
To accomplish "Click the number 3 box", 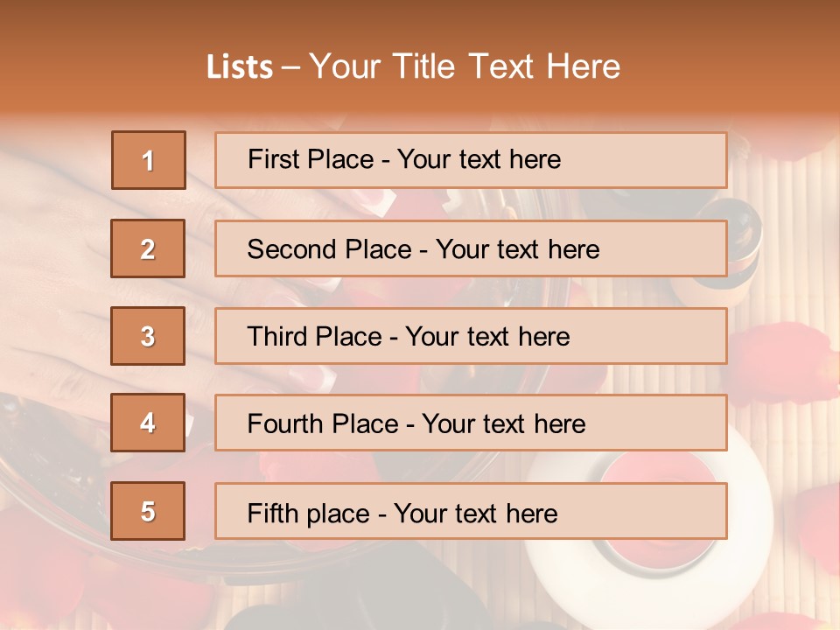I will click(x=148, y=336).
